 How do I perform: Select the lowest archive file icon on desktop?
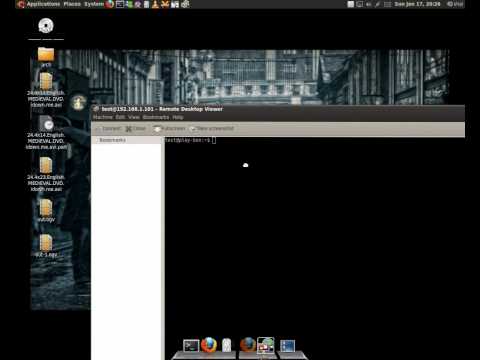pos(46,243)
